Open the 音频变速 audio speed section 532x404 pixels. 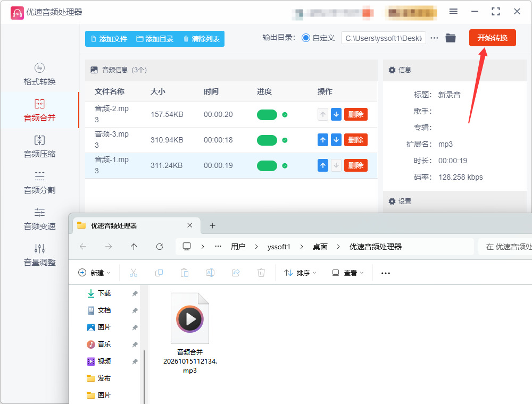coord(39,220)
